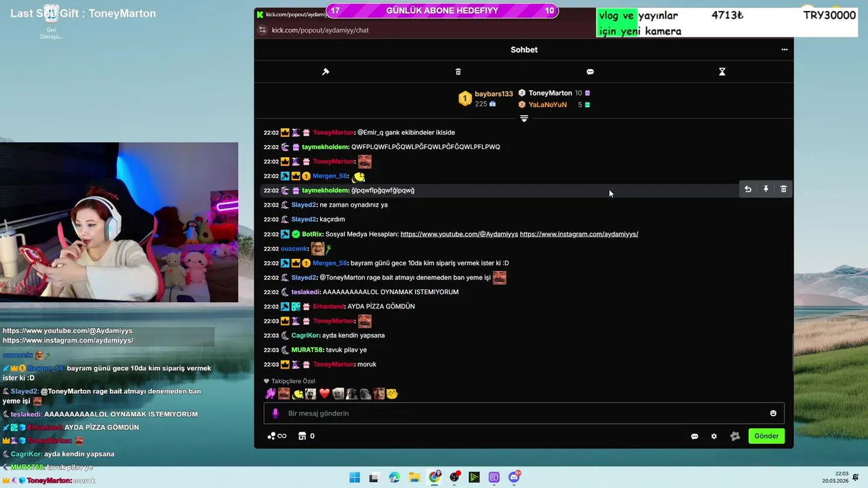868x488 pixels.
Task: Click Mergen_58 on the 'bayram günü' message
Action: tap(330, 263)
